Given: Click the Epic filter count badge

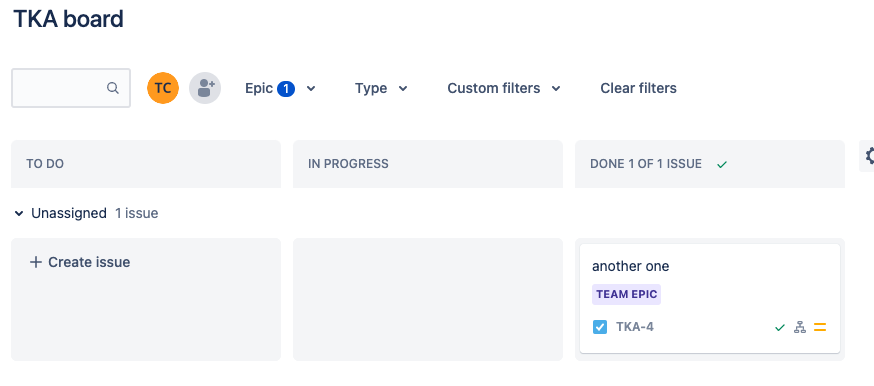Looking at the screenshot, I should point(286,88).
